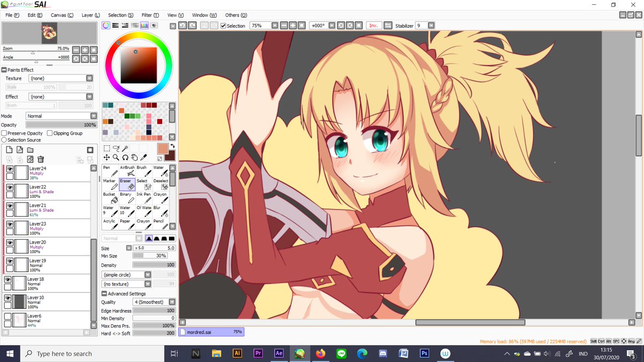
Task: Hide Layer10 with its eye icon
Action: coord(8,298)
